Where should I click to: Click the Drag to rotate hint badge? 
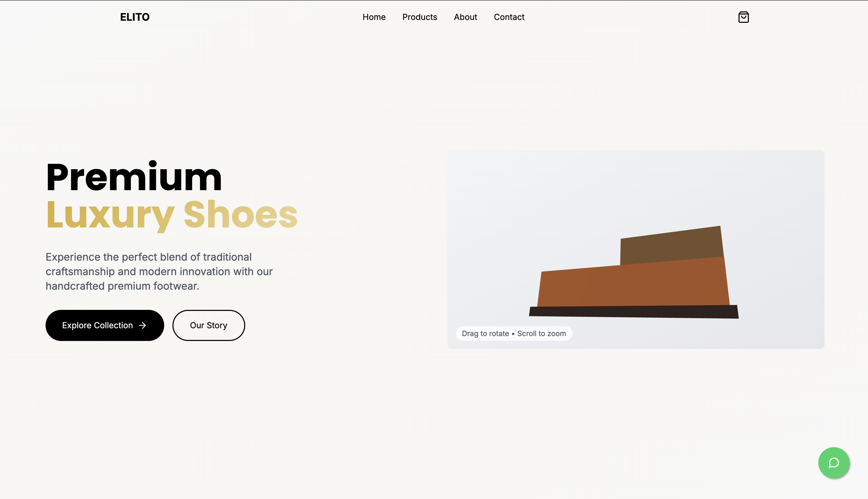[x=514, y=333]
